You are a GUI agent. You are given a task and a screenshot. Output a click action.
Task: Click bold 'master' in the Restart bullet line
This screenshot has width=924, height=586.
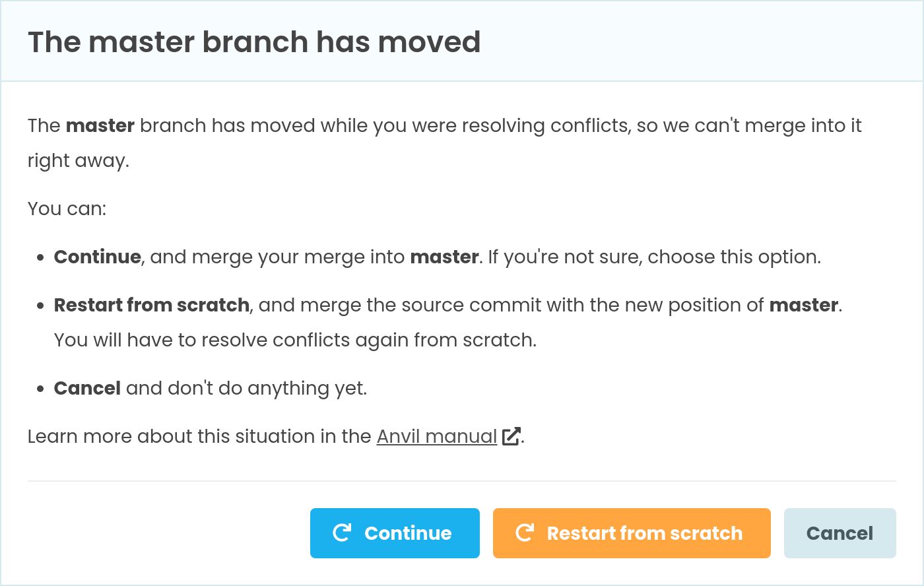803,305
